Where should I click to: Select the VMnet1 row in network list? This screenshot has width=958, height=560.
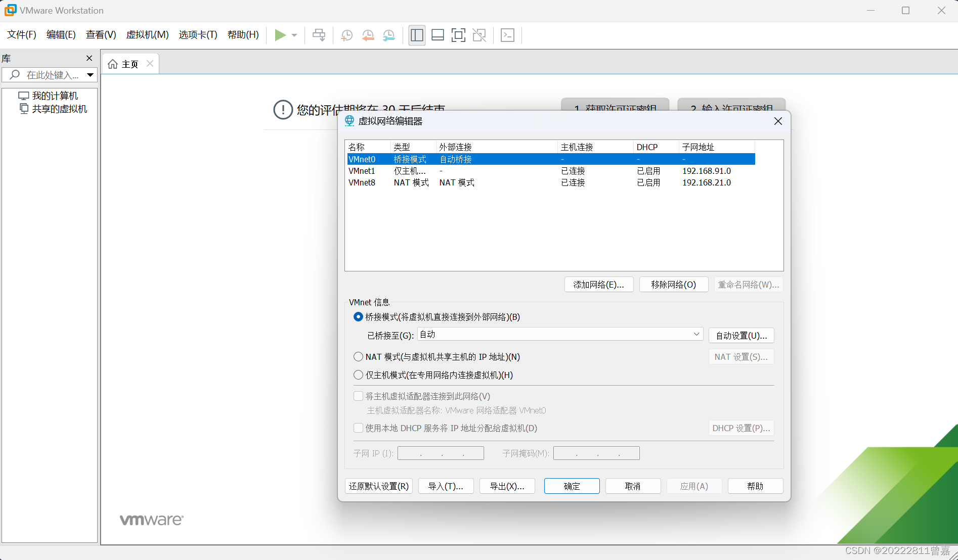click(x=551, y=171)
